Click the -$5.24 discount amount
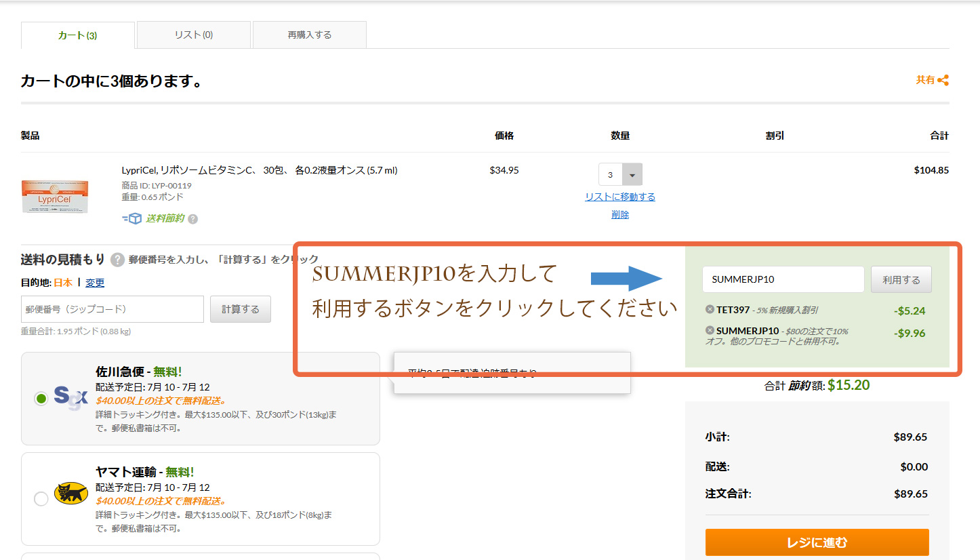The height and width of the screenshot is (560, 980). pos(910,311)
